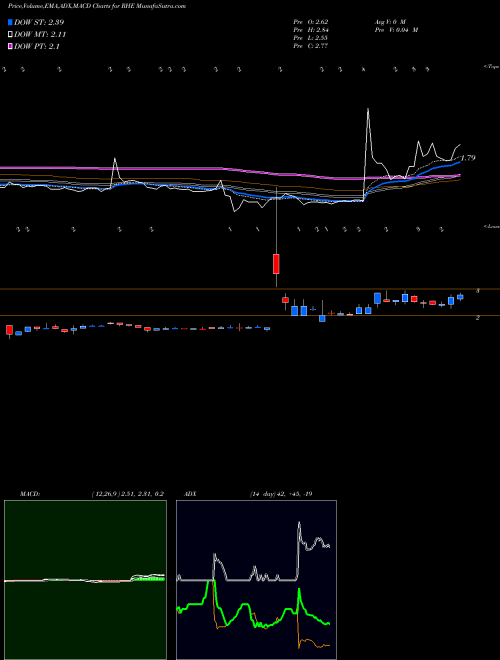Click the 'ADX' panel heading
The width and height of the screenshot is (500, 660).
[x=190, y=494]
